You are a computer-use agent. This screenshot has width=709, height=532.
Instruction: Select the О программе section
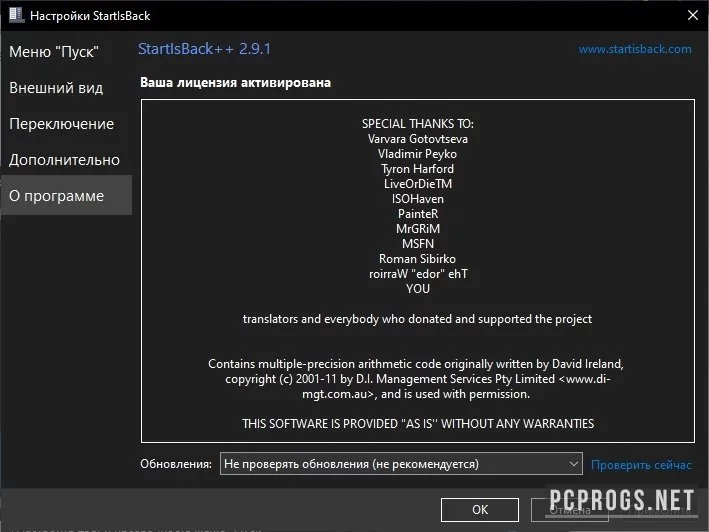[x=66, y=195]
